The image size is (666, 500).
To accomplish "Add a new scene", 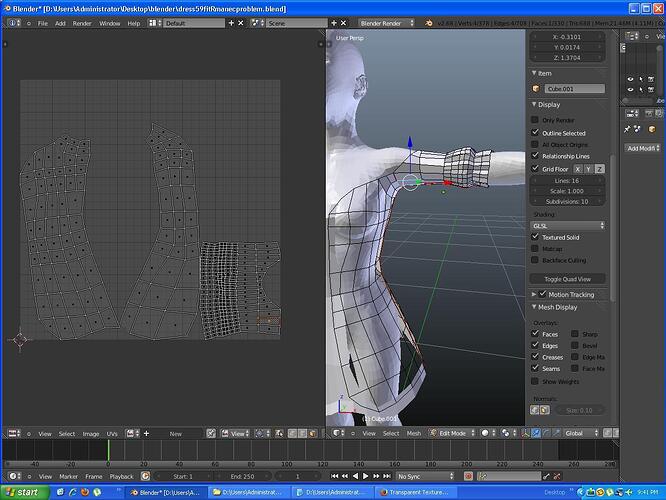I will click(334, 23).
